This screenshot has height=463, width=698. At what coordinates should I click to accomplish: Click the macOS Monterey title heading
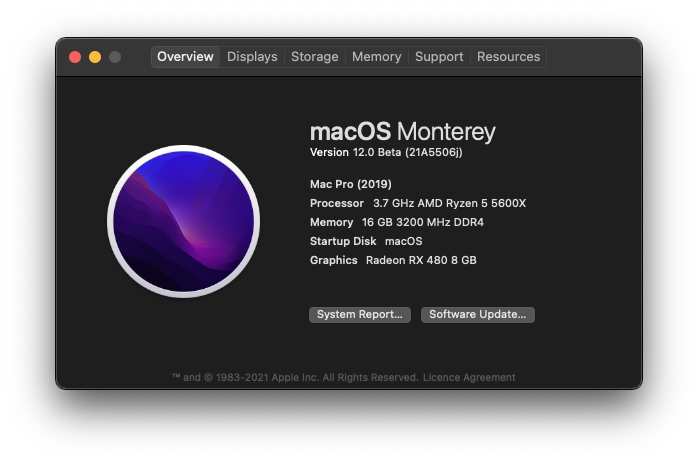(402, 132)
